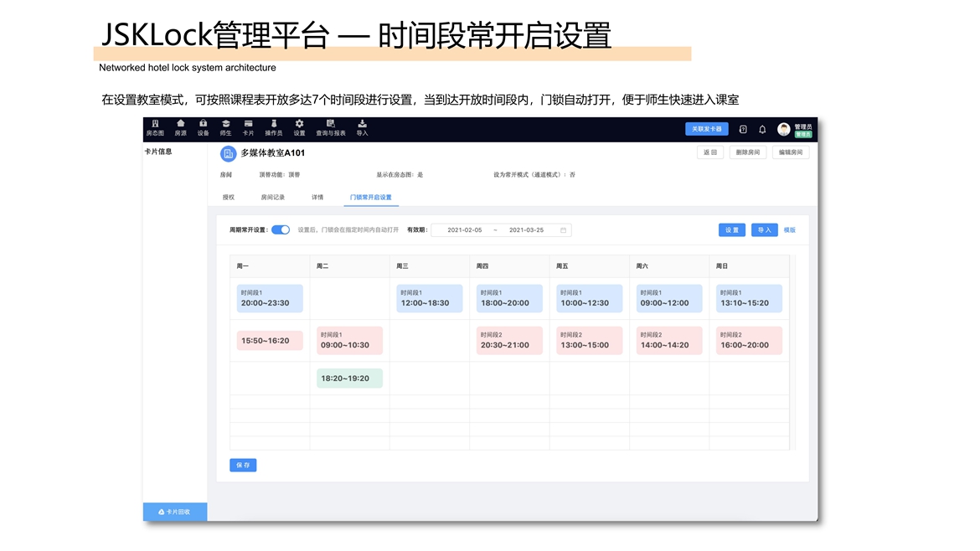Viewport: 980px width, 551px height.
Task: Open the 房态图 room status icon
Action: click(x=155, y=124)
